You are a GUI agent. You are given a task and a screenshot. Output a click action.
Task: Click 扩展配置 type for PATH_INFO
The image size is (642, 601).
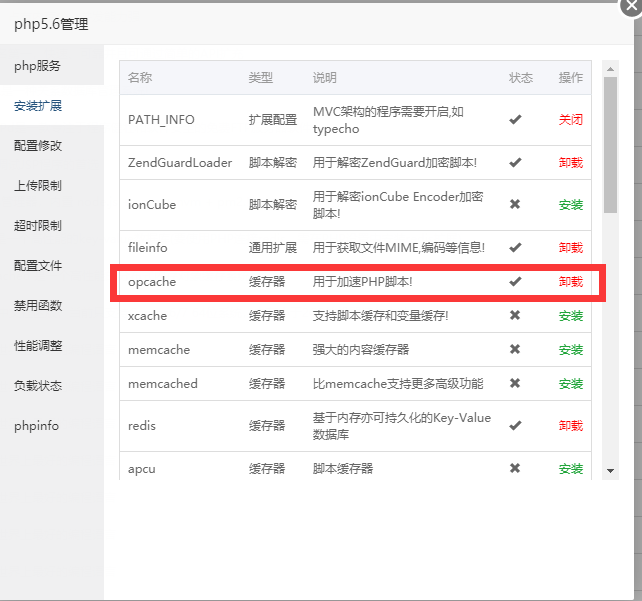coord(273,120)
